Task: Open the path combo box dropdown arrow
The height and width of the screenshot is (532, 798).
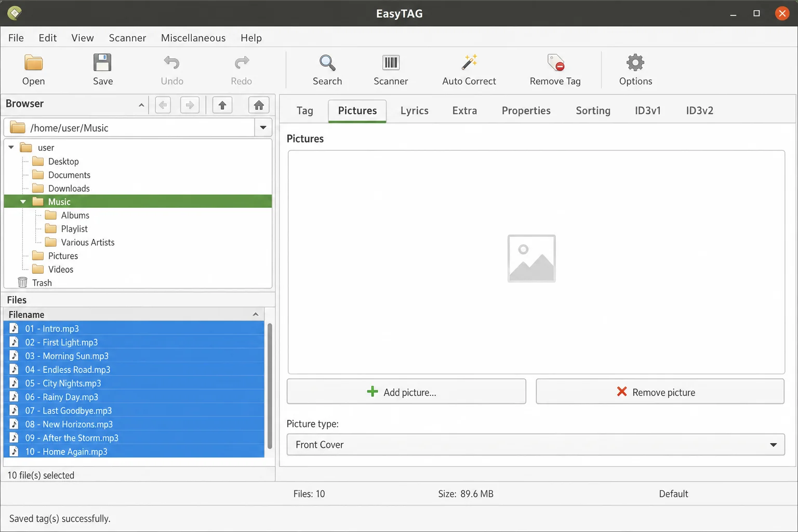Action: [263, 127]
